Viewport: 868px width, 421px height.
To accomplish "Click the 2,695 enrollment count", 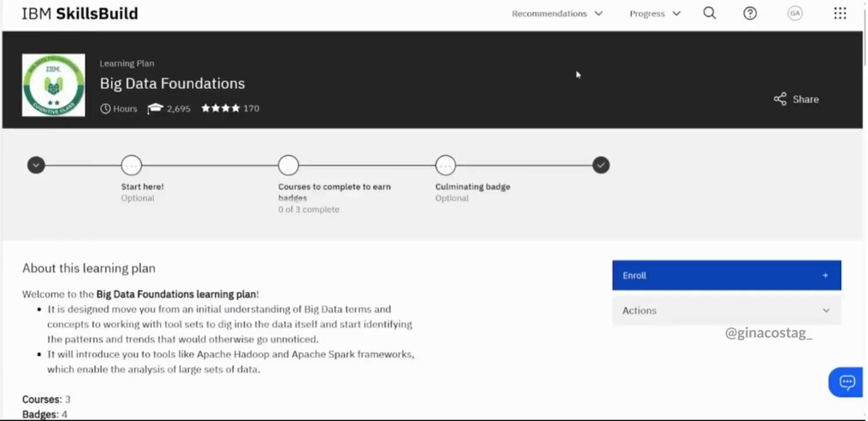I will [178, 109].
